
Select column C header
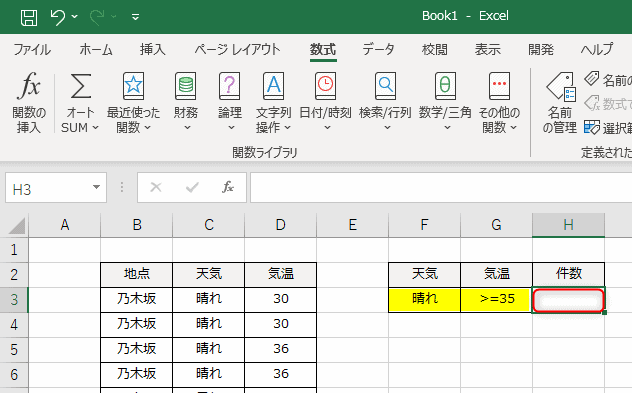208,225
